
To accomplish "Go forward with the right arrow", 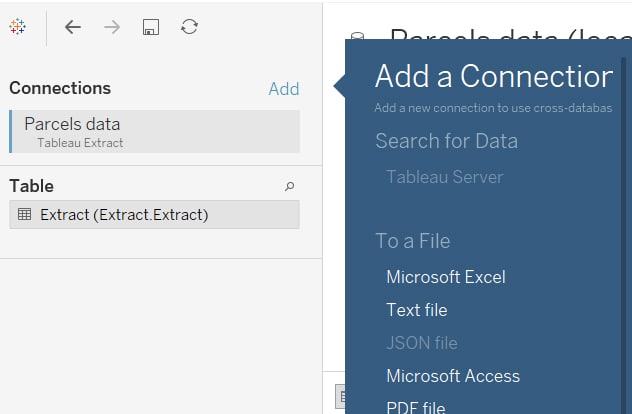I will click(x=112, y=27).
